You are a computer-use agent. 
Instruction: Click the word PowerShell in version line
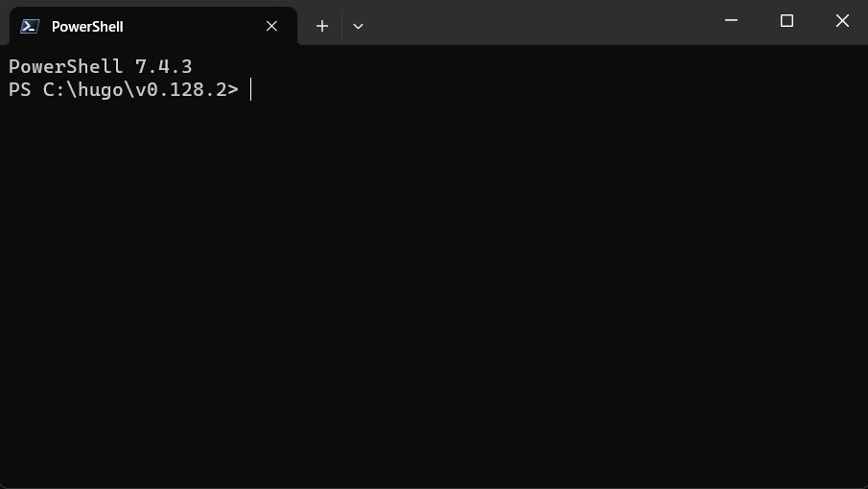[x=65, y=67]
